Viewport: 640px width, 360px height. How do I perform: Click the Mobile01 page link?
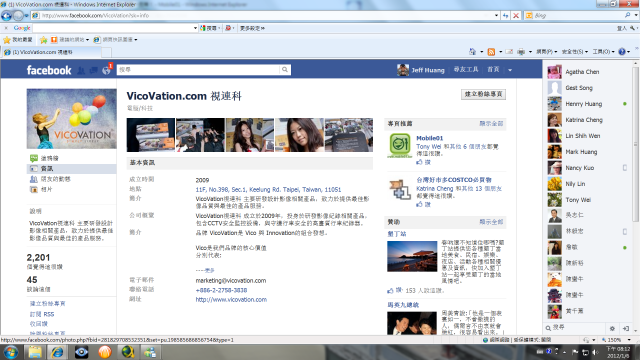[429, 138]
